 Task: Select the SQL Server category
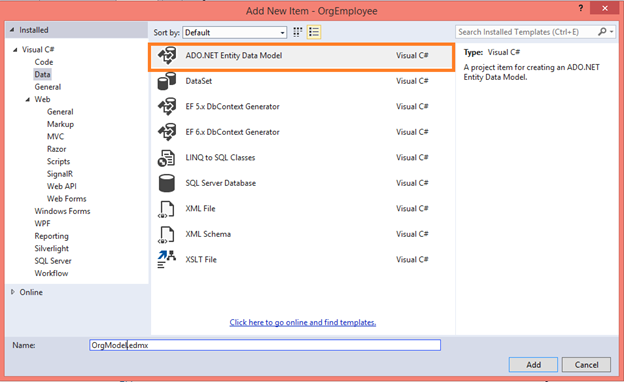pos(53,261)
